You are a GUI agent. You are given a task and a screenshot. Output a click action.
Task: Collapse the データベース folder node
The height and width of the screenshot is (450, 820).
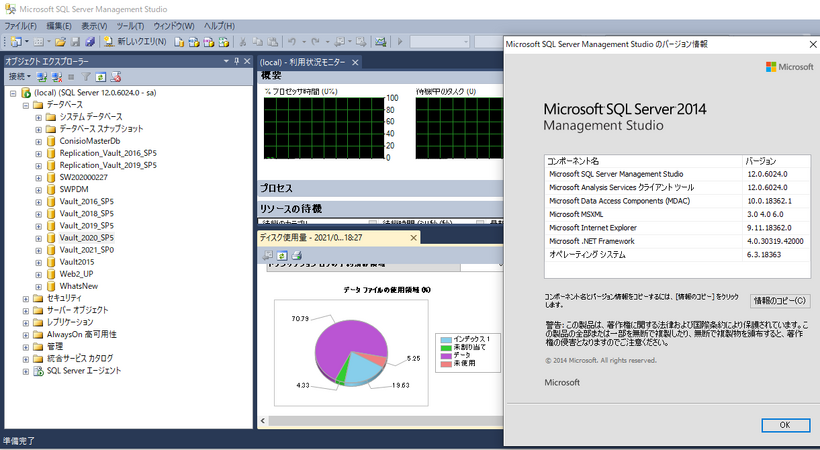tap(25, 105)
